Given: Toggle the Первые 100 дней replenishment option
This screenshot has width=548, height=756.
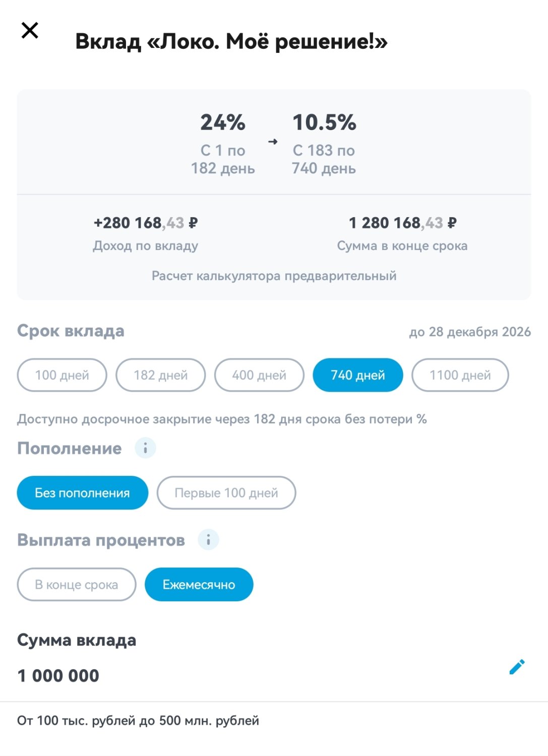Looking at the screenshot, I should [226, 493].
